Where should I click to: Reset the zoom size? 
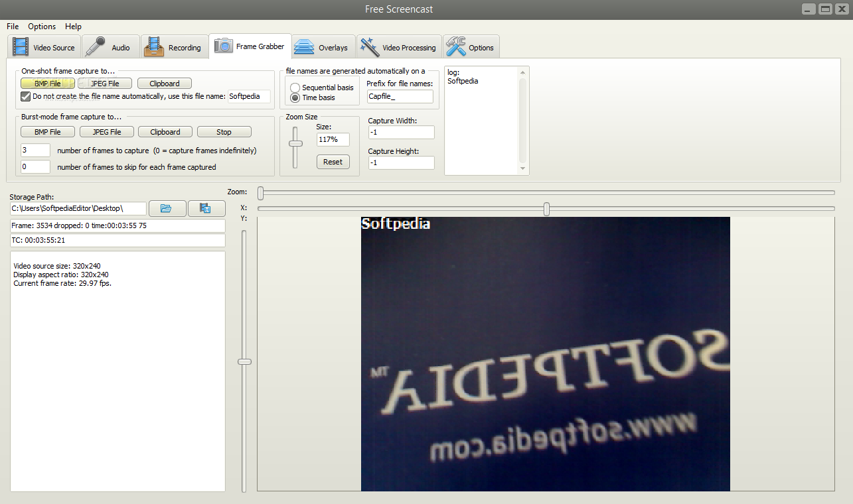[x=333, y=162]
